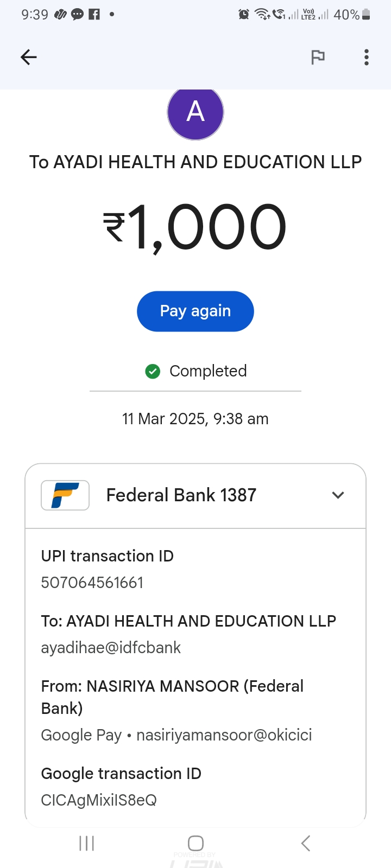
Task: Tap the purple A avatar
Action: [195, 112]
